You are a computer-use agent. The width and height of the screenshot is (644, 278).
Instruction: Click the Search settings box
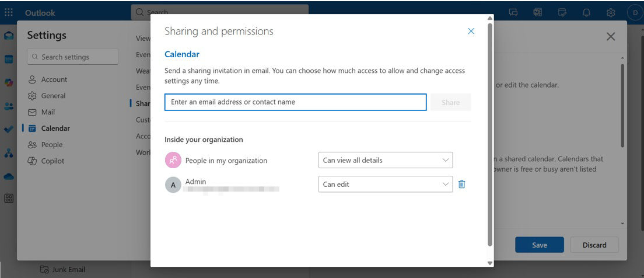[x=73, y=57]
